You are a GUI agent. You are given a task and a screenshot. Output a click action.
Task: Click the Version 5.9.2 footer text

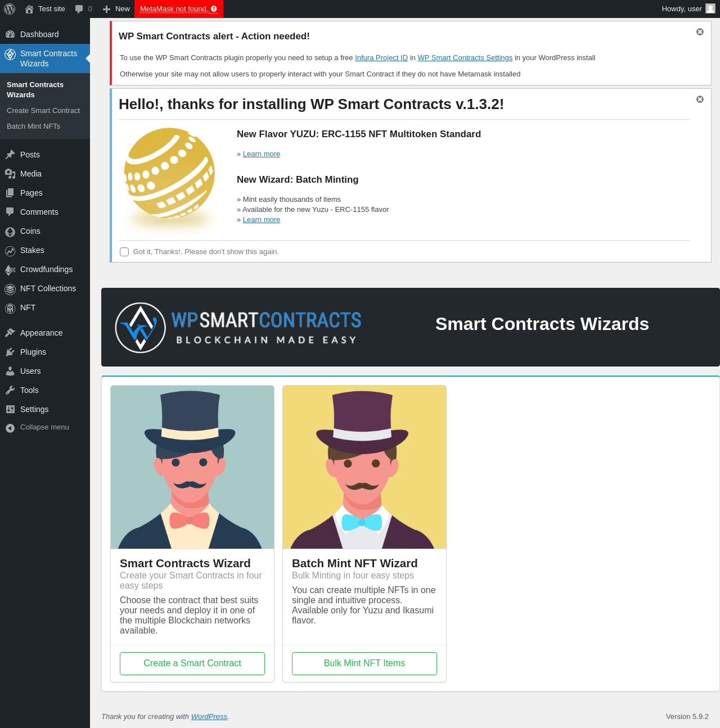pos(687,717)
